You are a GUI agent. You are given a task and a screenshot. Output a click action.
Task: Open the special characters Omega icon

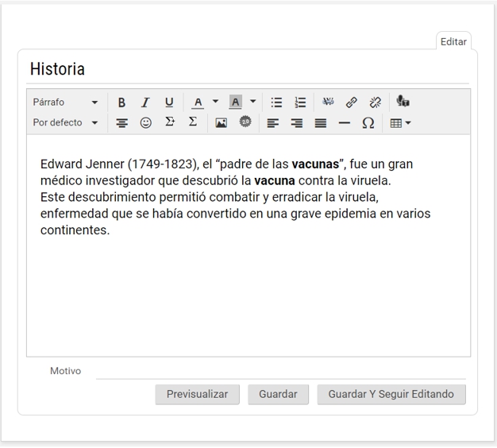(x=368, y=123)
